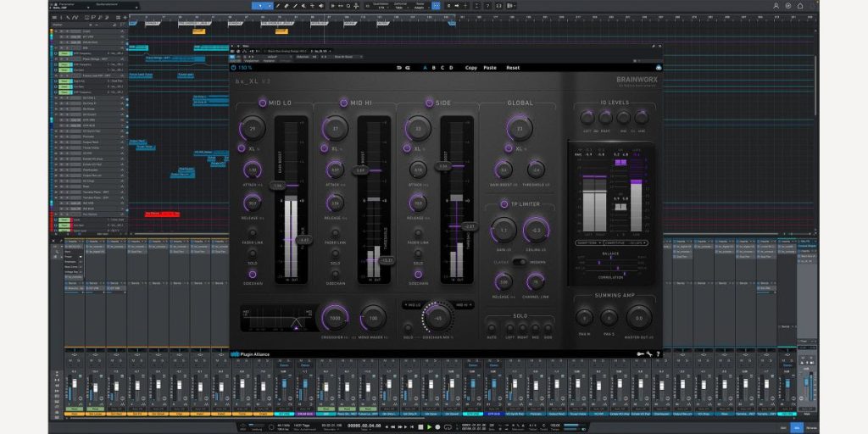The height and width of the screenshot is (434, 868).
Task: Open the key license icon
Action: 638,353
